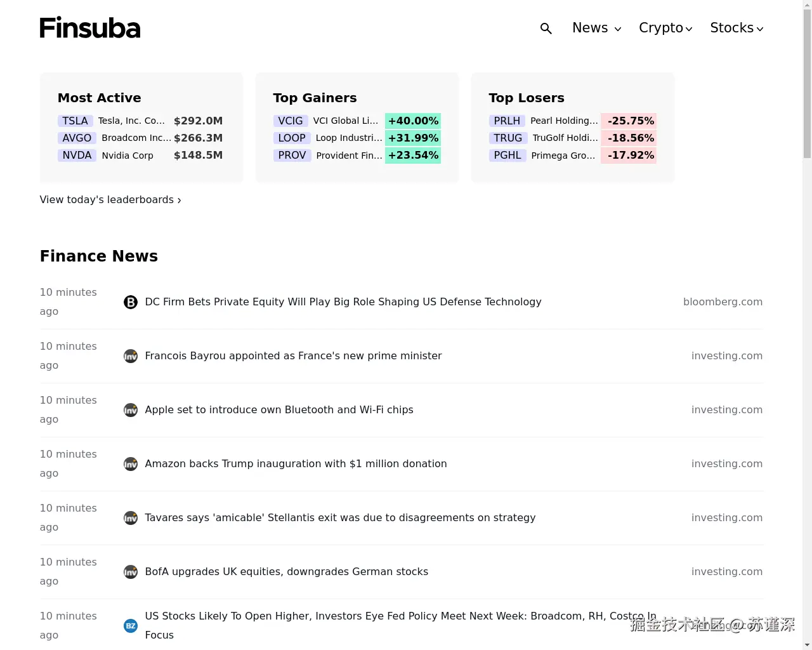Read DC Firm Bets Private Equity article

pyautogui.click(x=343, y=302)
